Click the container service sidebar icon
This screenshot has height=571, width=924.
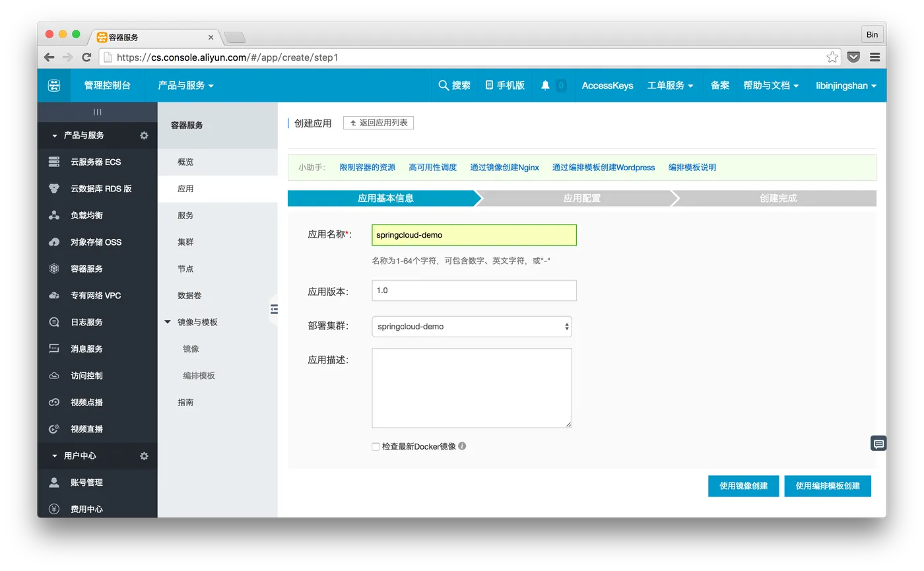(x=54, y=269)
